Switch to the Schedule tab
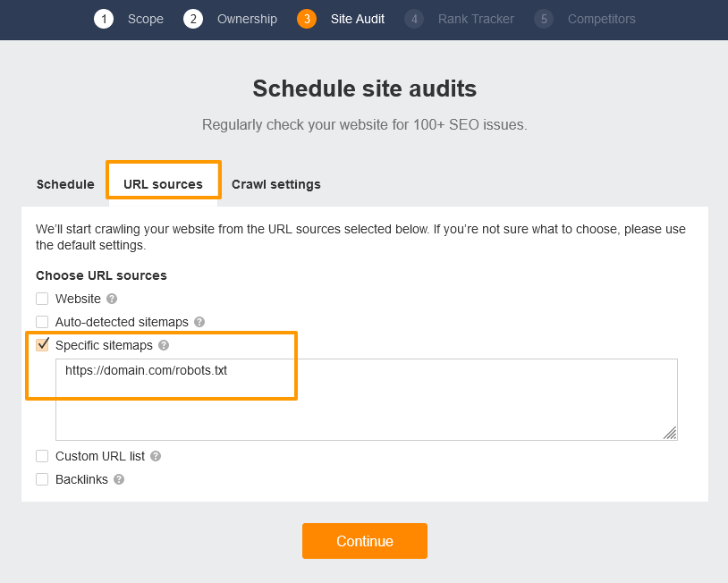The width and height of the screenshot is (728, 583). 65,184
